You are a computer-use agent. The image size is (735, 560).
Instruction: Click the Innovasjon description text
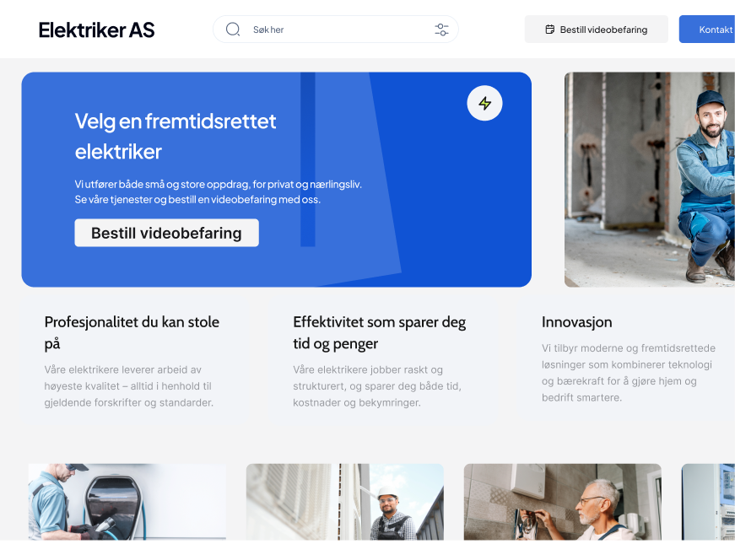[x=629, y=373]
